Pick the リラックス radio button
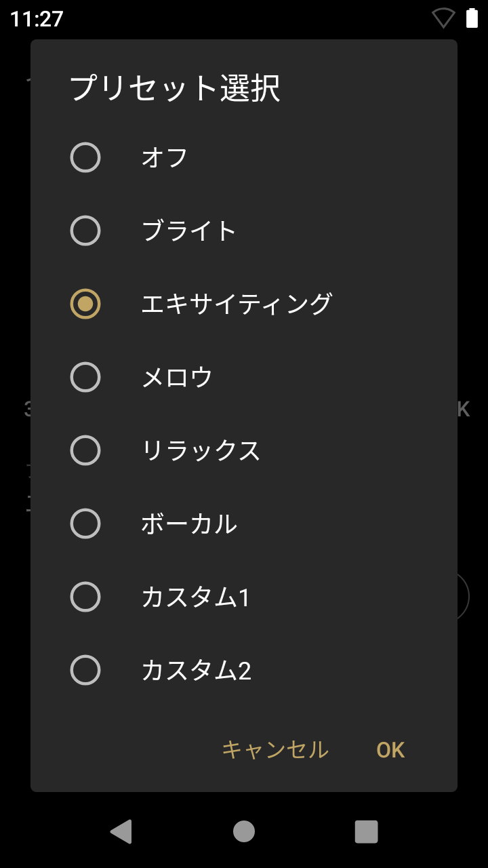This screenshot has width=488, height=868. 85,450
